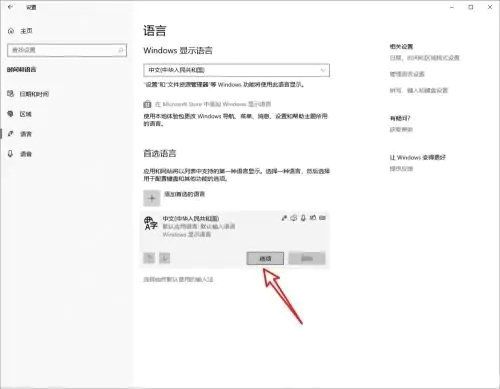Open date, time and regional formatting link
Viewport: 500px width, 389px height.
pyautogui.click(x=424, y=58)
